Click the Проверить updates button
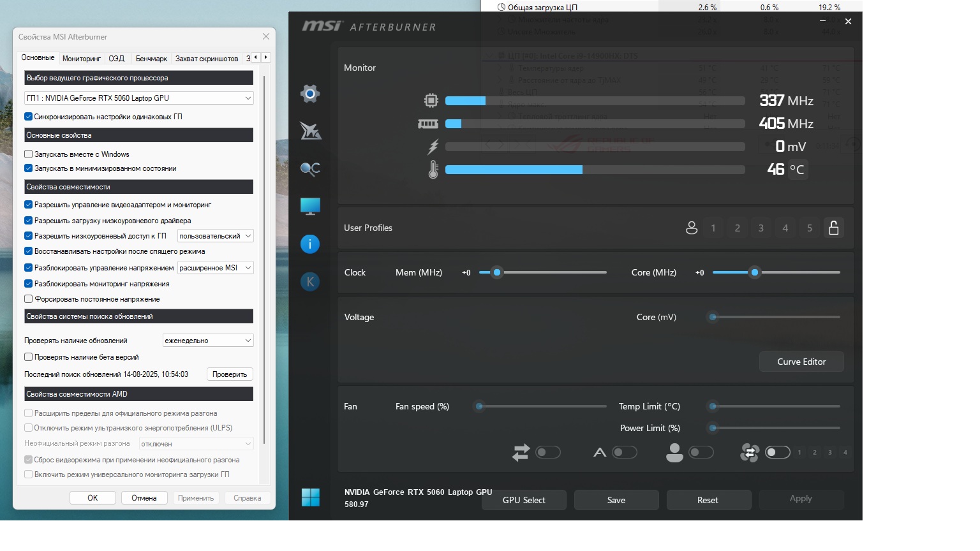This screenshot has width=980, height=551. pyautogui.click(x=230, y=374)
